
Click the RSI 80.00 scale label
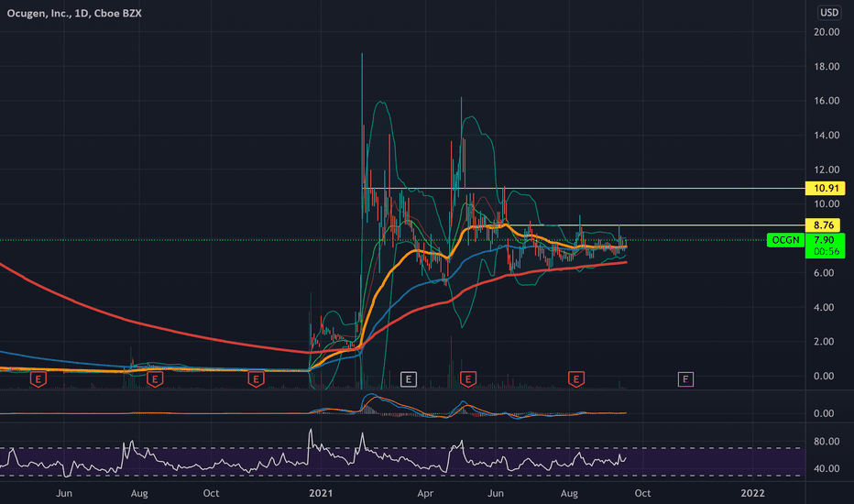(x=827, y=442)
